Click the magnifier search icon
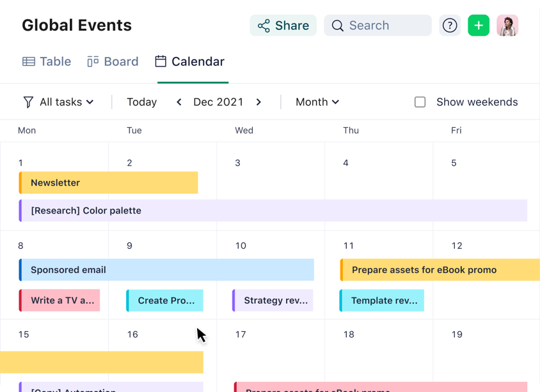The image size is (540, 392). point(338,26)
